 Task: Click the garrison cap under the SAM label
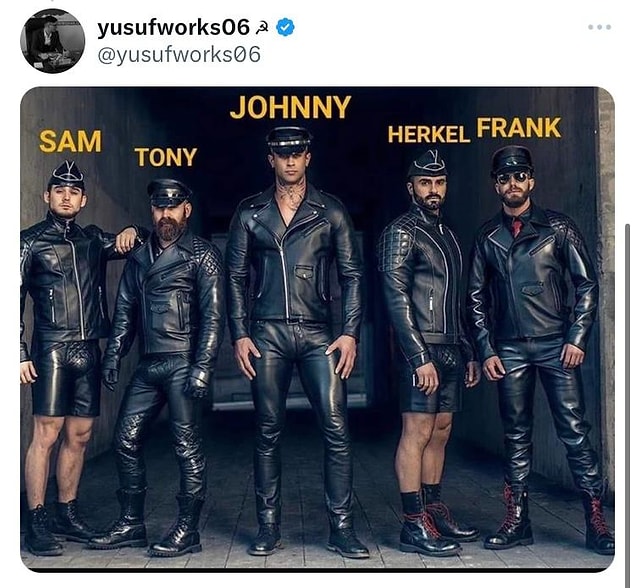66,175
